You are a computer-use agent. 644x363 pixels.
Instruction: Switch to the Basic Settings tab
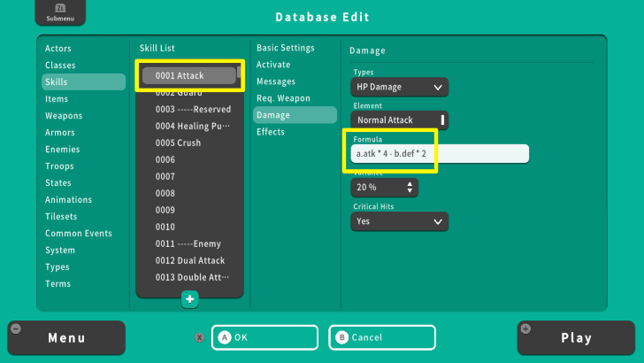[286, 48]
